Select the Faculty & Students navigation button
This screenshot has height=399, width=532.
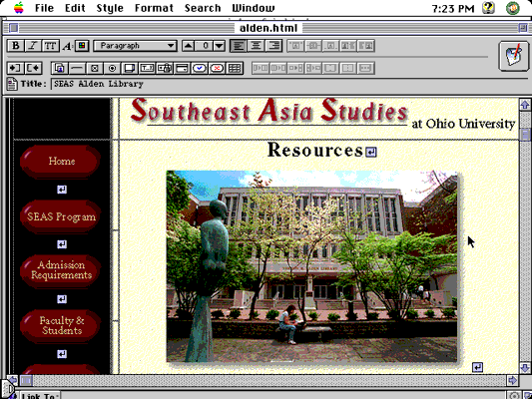click(61, 326)
